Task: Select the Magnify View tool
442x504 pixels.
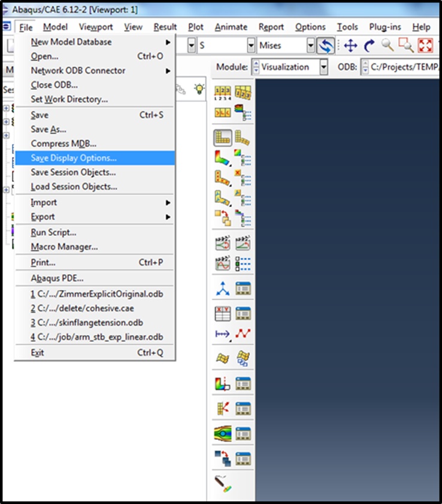Action: click(x=387, y=45)
